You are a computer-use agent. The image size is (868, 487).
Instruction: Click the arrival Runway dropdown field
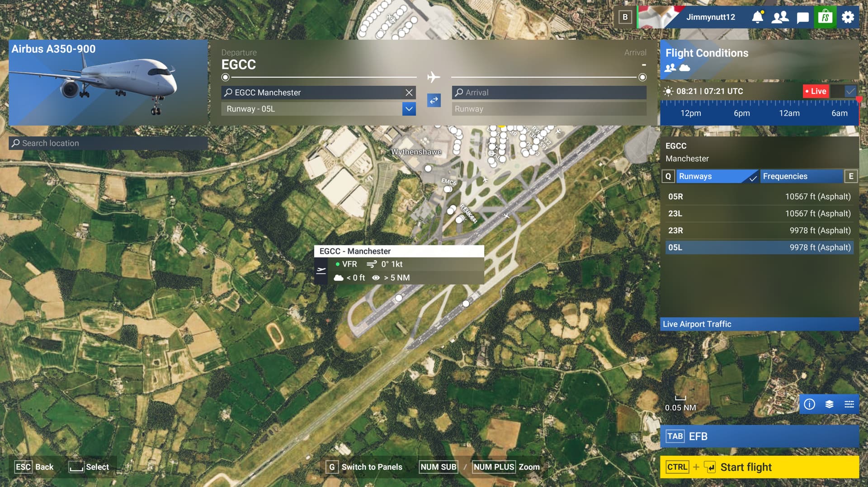tap(549, 109)
